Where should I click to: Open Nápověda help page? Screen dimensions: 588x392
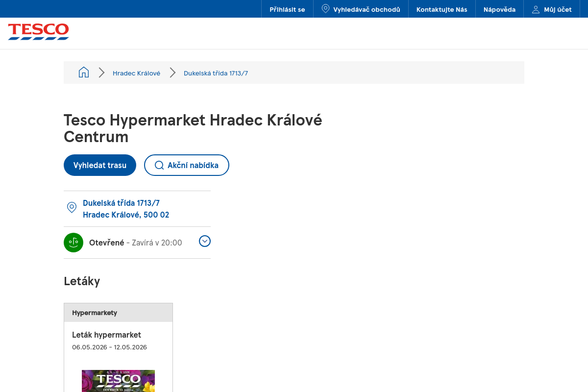[x=499, y=9]
